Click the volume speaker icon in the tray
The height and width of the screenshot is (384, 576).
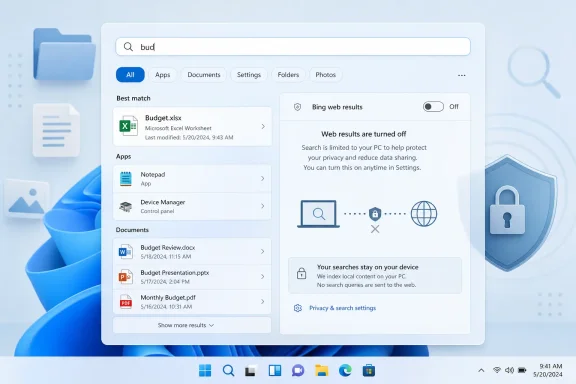(509, 370)
